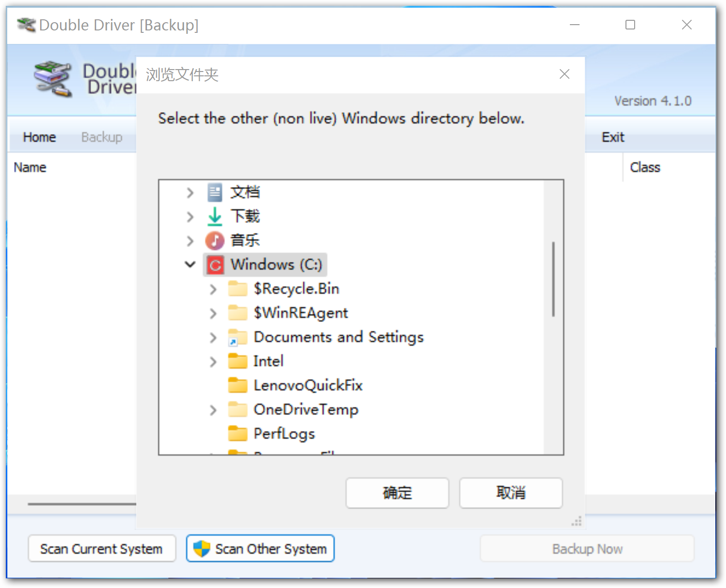Select the 文档 label in tree
The height and width of the screenshot is (588, 726).
245,192
